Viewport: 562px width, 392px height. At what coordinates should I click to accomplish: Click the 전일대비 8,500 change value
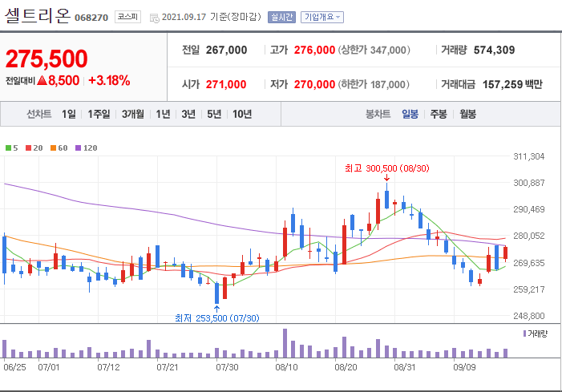click(42, 81)
